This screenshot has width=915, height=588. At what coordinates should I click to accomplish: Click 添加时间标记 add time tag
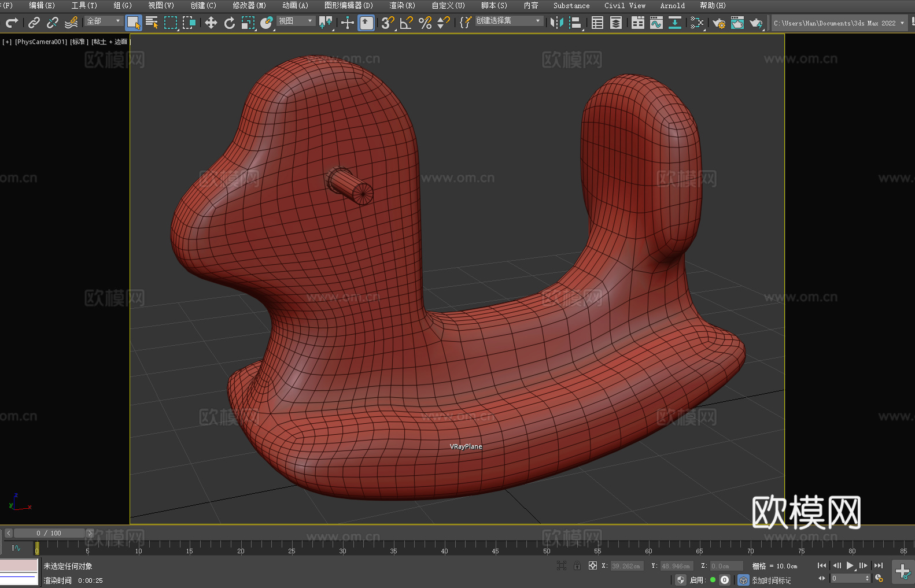tap(771, 580)
